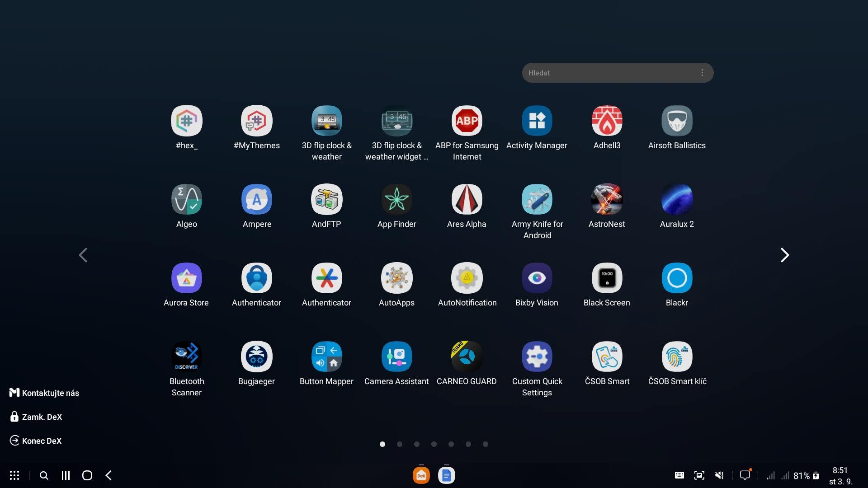Open DeX app in taskbar
This screenshot has height=488, width=868.
point(421,475)
